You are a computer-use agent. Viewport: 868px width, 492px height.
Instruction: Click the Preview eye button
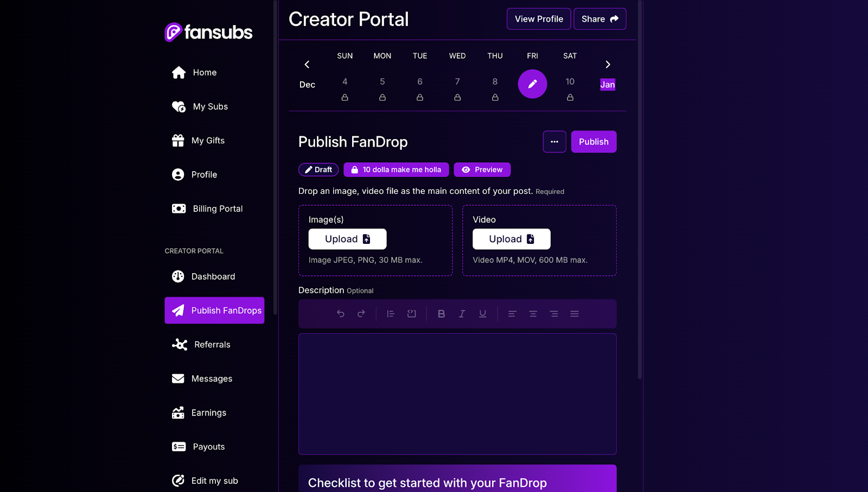pyautogui.click(x=482, y=169)
